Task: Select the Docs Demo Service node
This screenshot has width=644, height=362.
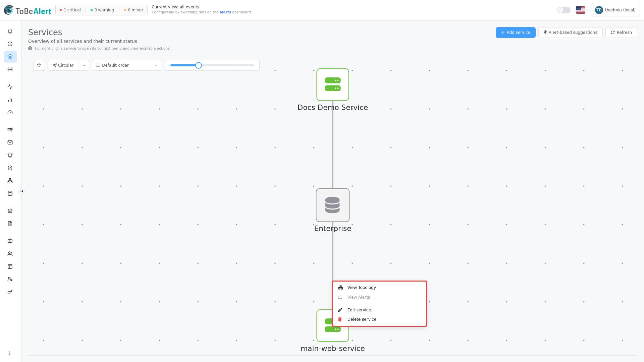Action: pos(333,85)
